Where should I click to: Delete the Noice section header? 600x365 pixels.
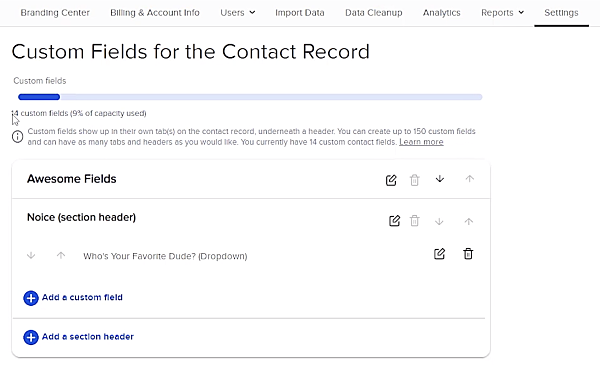414,221
